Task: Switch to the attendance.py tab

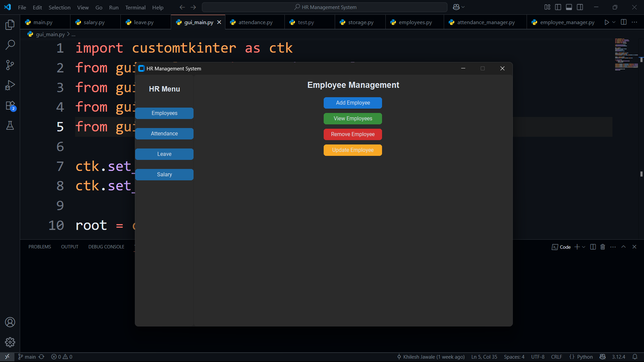Action: tap(255, 22)
